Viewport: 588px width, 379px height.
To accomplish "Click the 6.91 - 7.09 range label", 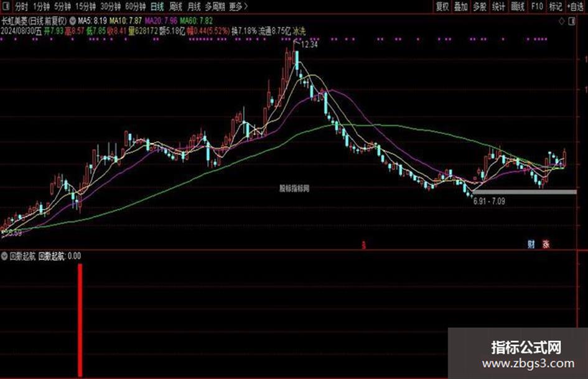I will tap(489, 202).
